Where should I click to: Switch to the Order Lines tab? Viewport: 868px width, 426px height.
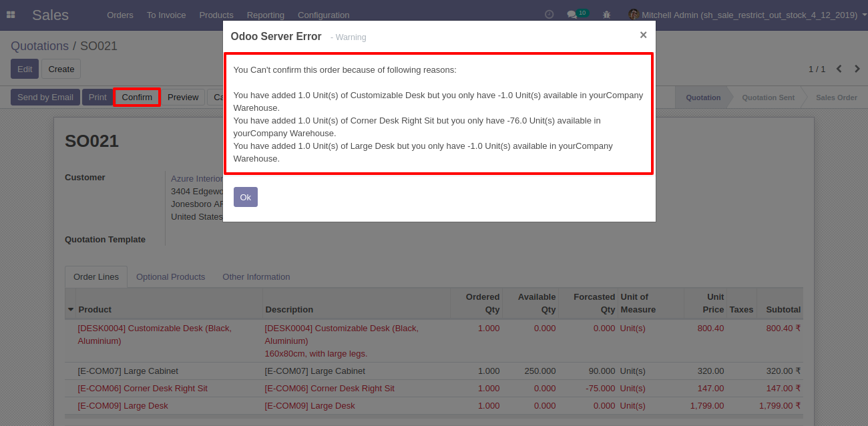[x=96, y=276]
